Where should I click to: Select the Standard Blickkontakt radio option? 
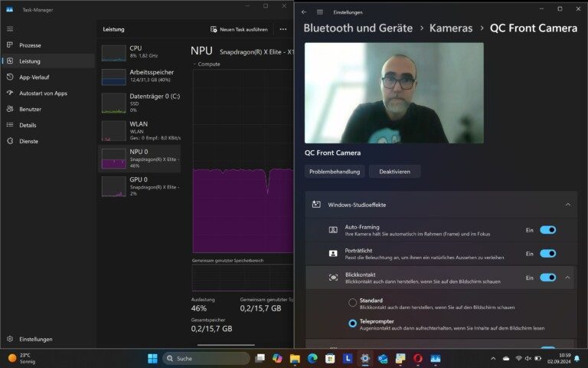[x=352, y=303]
